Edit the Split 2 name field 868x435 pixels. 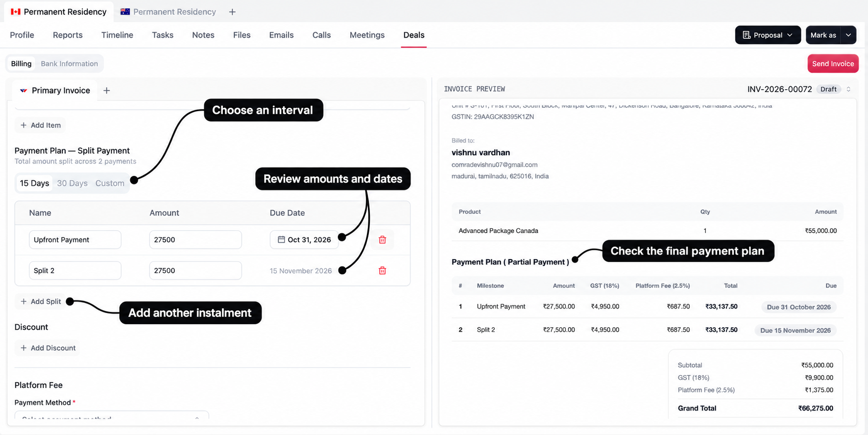point(75,270)
